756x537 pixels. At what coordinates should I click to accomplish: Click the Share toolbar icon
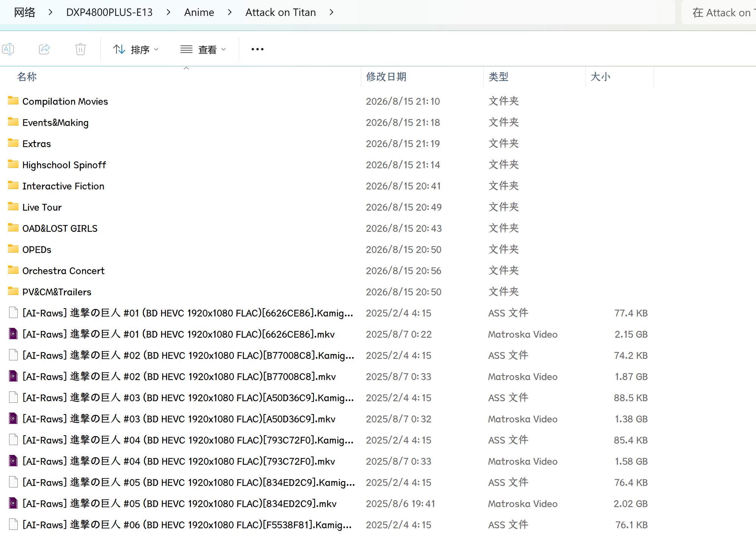tap(44, 49)
